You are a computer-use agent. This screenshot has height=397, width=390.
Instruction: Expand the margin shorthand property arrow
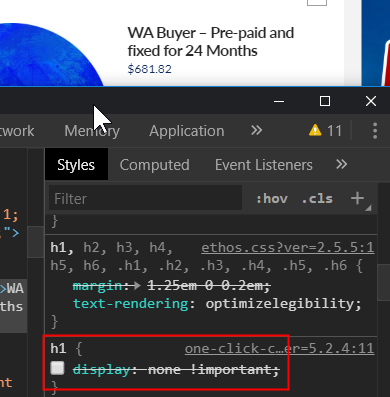[137, 286]
